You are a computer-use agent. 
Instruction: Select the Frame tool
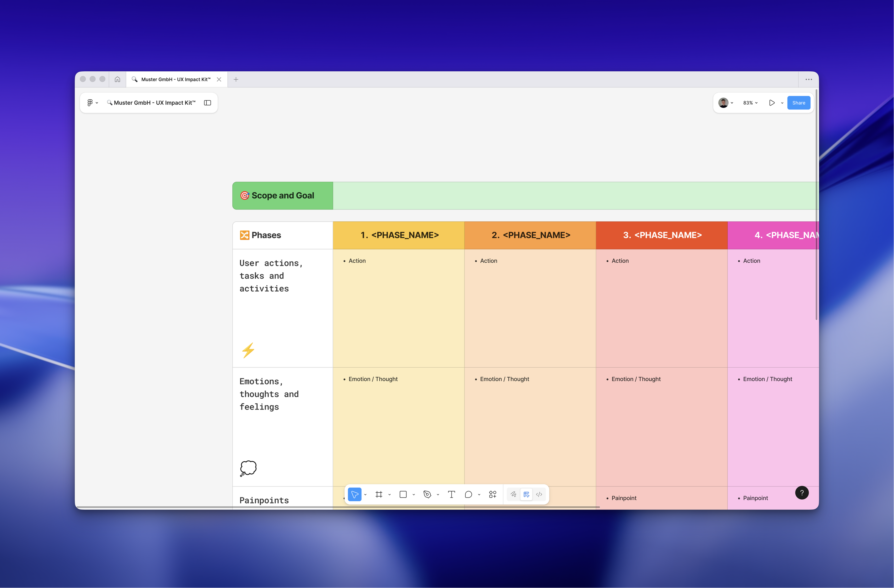click(x=379, y=494)
